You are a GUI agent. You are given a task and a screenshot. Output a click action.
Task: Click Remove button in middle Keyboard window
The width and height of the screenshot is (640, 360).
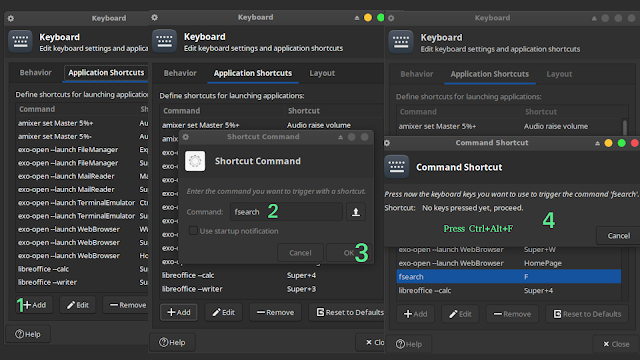click(x=275, y=312)
